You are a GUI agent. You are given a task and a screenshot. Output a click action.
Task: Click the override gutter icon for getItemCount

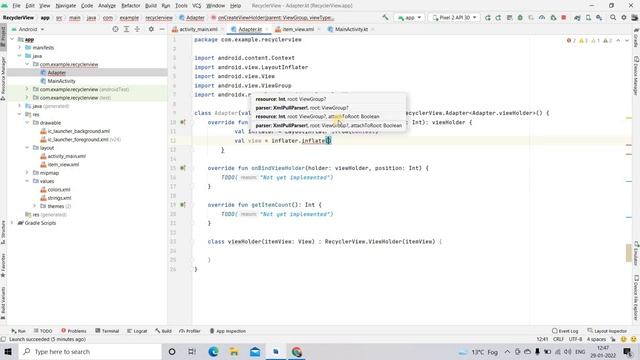point(183,204)
